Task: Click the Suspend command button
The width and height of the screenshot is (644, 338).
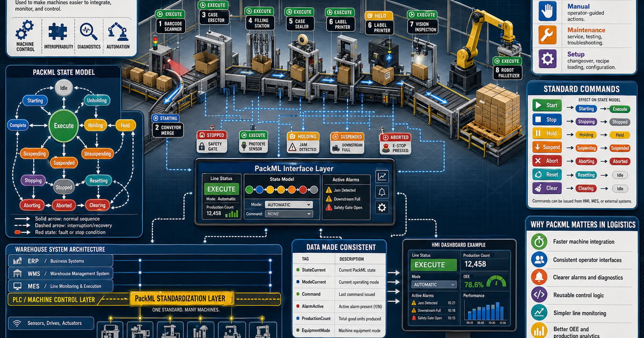Action: 547,147
